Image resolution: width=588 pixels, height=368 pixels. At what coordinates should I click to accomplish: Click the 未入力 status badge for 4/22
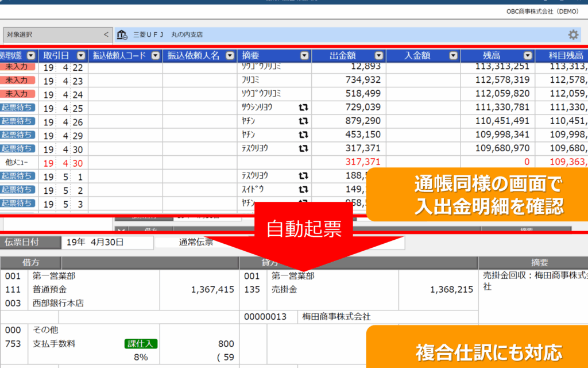coord(17,67)
